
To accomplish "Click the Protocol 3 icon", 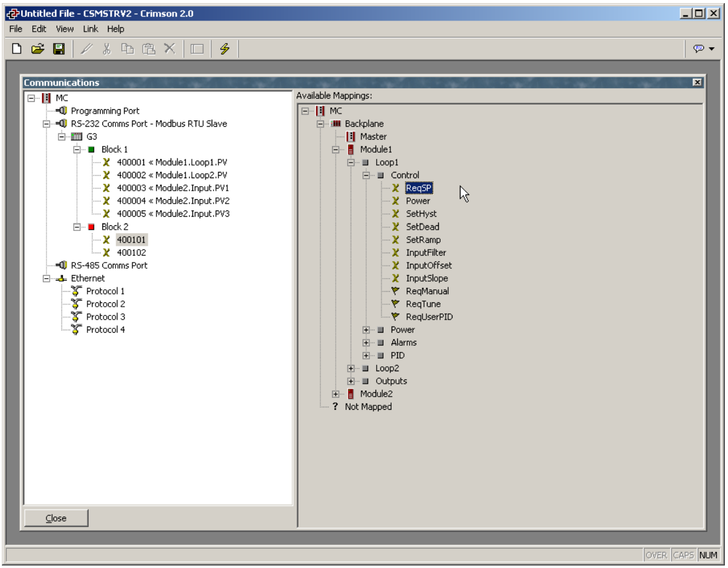I will 76,317.
